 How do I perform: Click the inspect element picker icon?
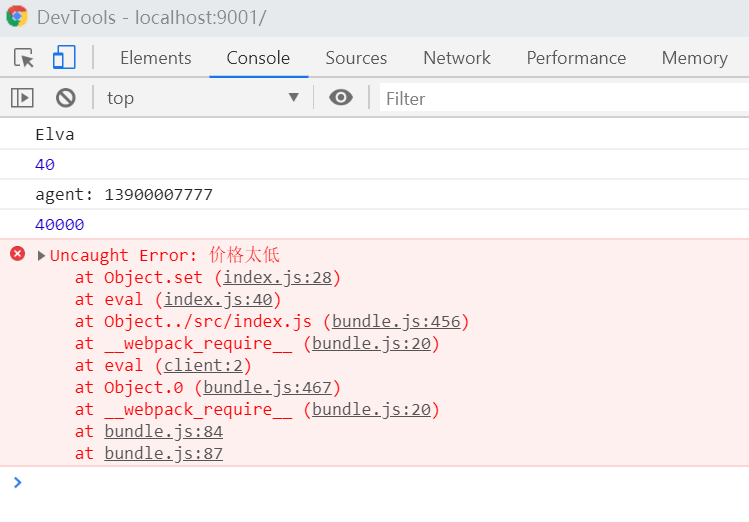coord(24,58)
